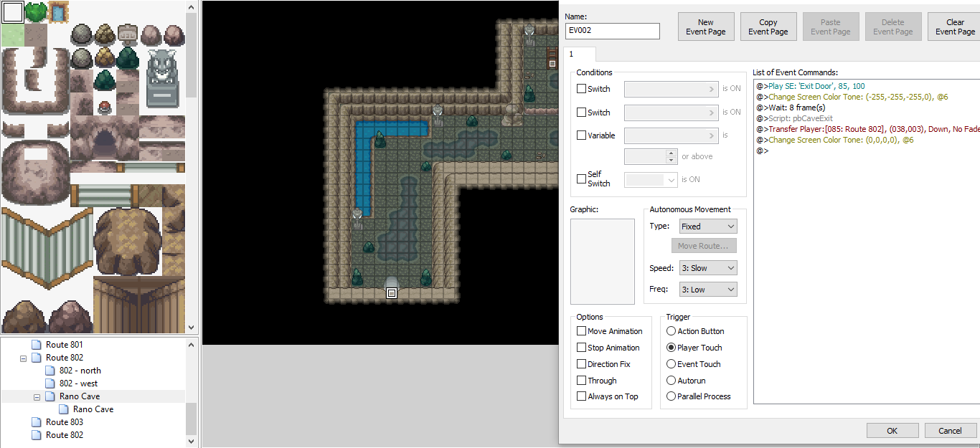This screenshot has height=448, width=980.
Task: Pick the large thatched rock mound tile
Action: click(x=128, y=242)
